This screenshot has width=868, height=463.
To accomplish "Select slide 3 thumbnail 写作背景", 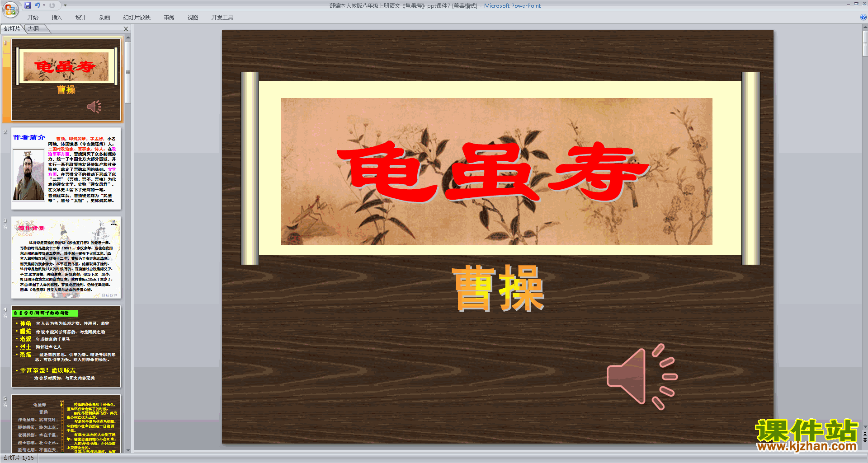I will [x=66, y=257].
